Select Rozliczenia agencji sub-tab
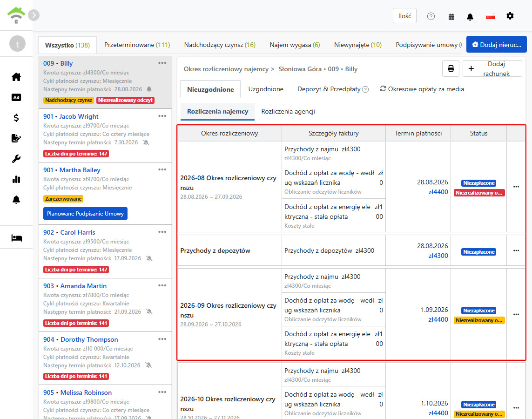Screen dimensions: 532x419 [x=288, y=112]
